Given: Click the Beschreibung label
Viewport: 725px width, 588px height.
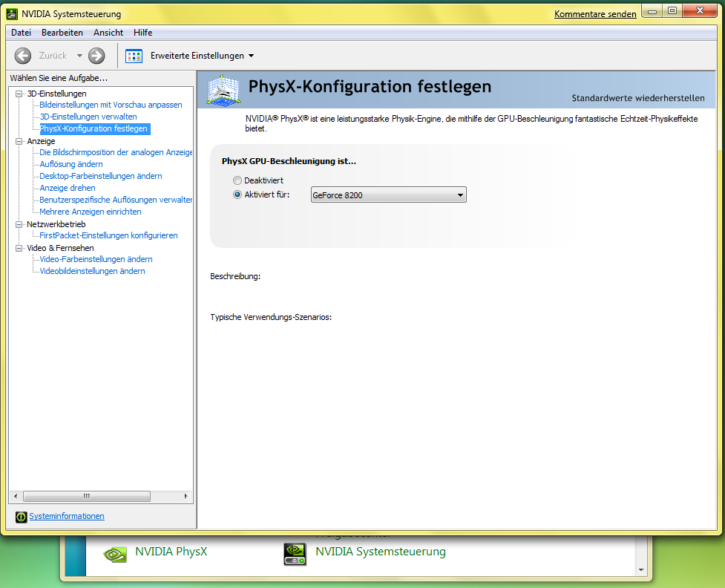Looking at the screenshot, I should 235,277.
